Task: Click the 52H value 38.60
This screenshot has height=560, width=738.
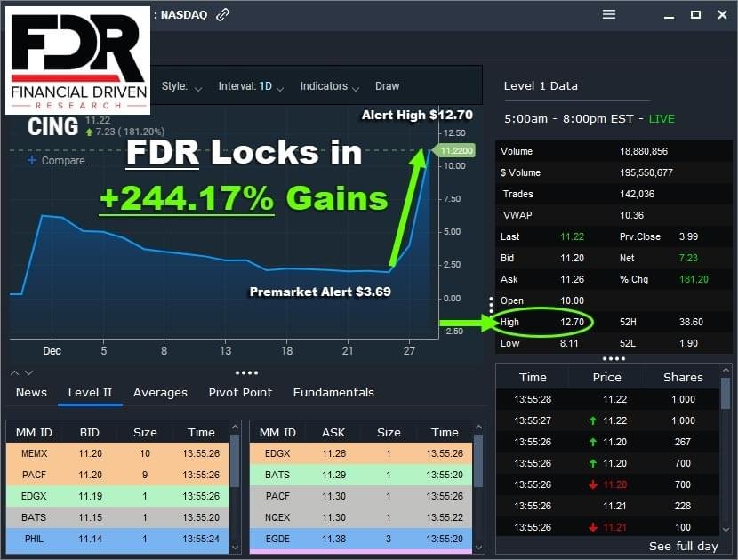Action: point(691,322)
